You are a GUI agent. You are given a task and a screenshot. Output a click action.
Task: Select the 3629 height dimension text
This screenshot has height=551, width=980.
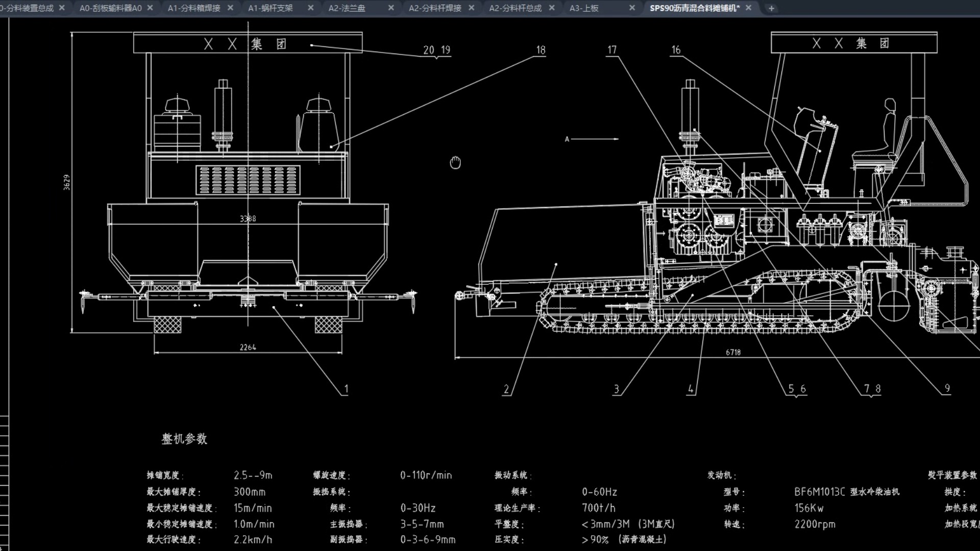tap(66, 182)
